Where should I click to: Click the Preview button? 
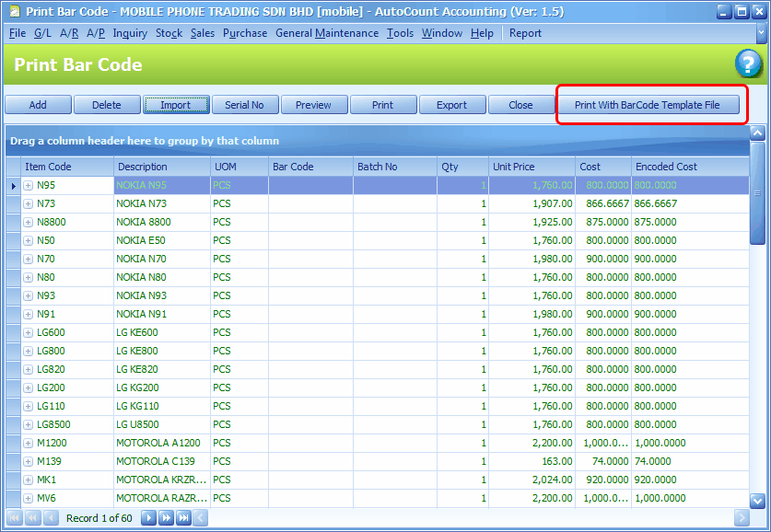click(314, 105)
